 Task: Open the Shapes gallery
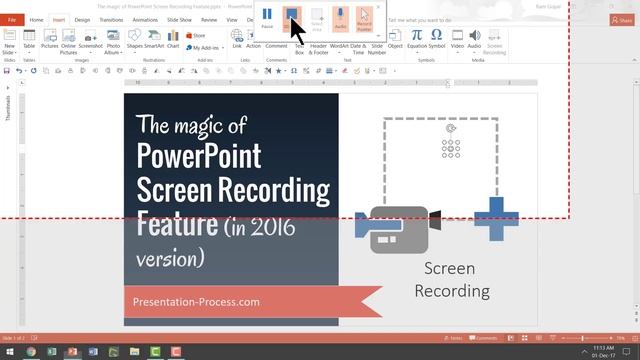click(x=134, y=42)
